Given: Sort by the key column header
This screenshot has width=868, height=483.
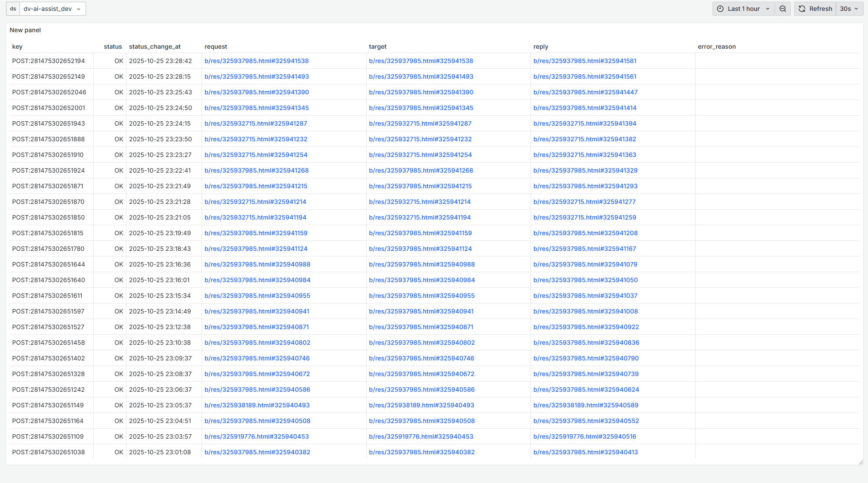Looking at the screenshot, I should (17, 47).
